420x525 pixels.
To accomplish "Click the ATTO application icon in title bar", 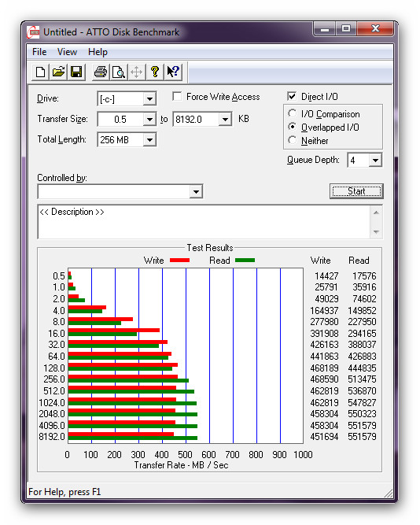I will coord(33,32).
